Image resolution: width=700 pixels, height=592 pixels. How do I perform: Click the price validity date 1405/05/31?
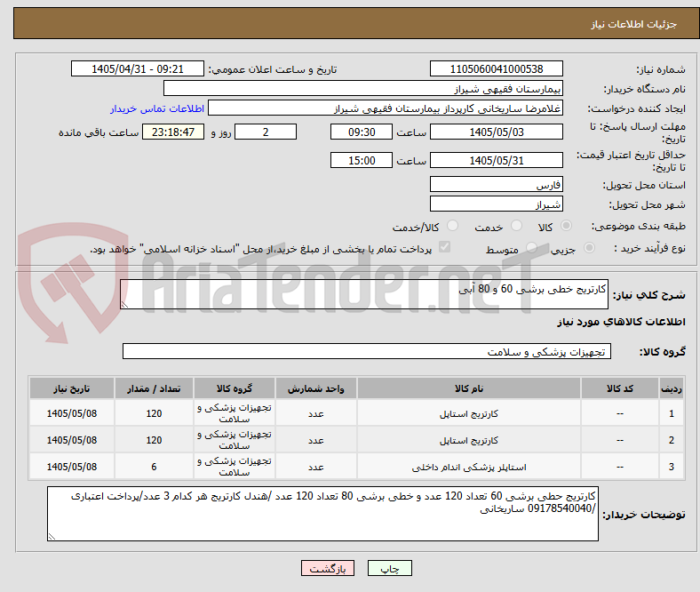click(496, 160)
